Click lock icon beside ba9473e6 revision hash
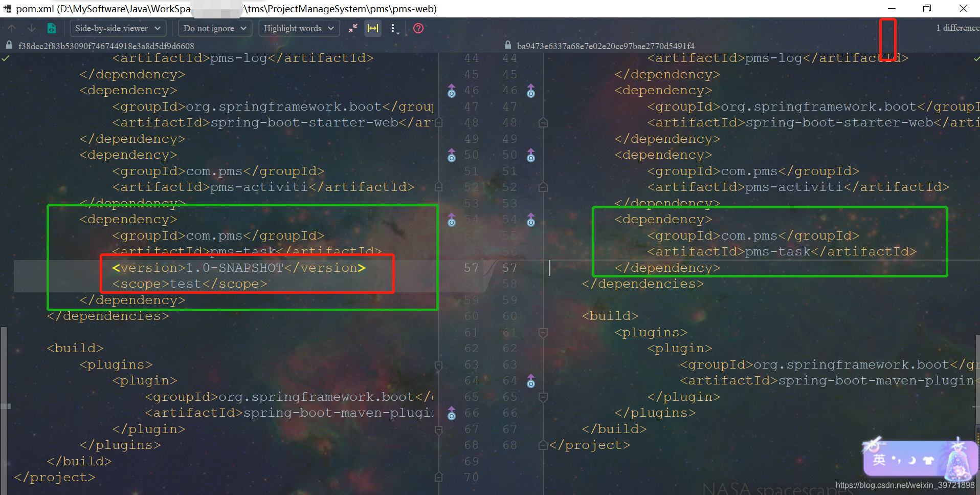 (x=507, y=45)
